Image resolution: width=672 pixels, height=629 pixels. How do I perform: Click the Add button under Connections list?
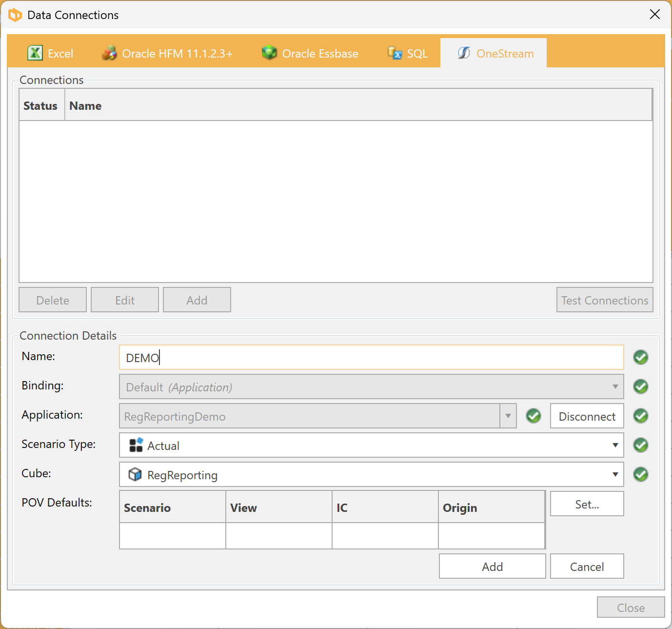[197, 300]
